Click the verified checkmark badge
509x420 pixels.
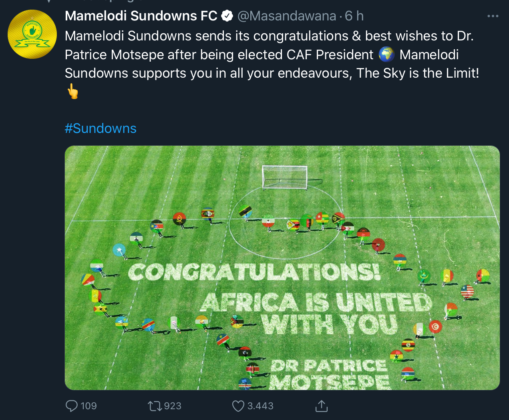tap(227, 16)
